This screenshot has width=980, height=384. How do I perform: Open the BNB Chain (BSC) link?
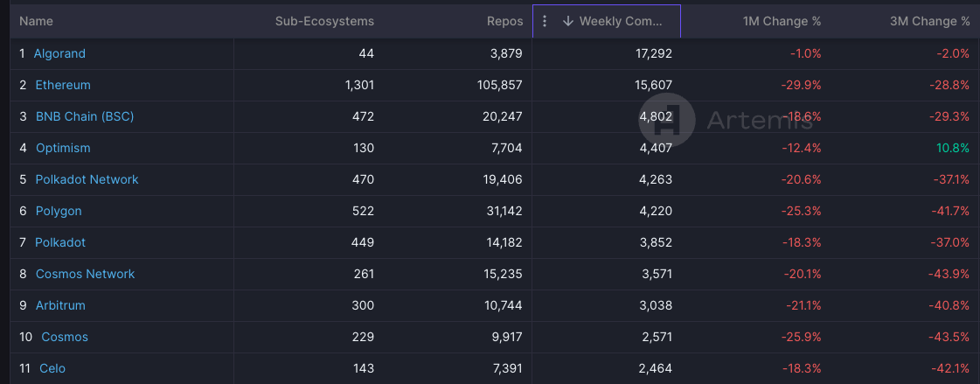[x=85, y=116]
